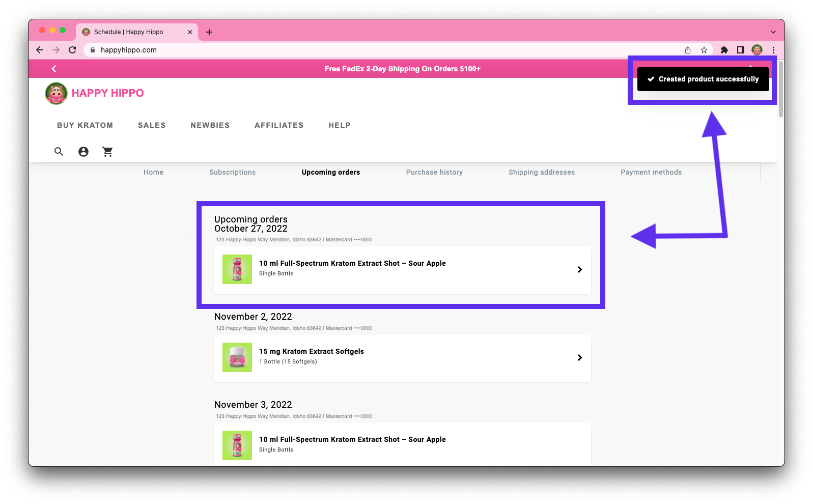Screen dimensions: 813x504
Task: Open the Chrome profile avatar
Action: [757, 50]
